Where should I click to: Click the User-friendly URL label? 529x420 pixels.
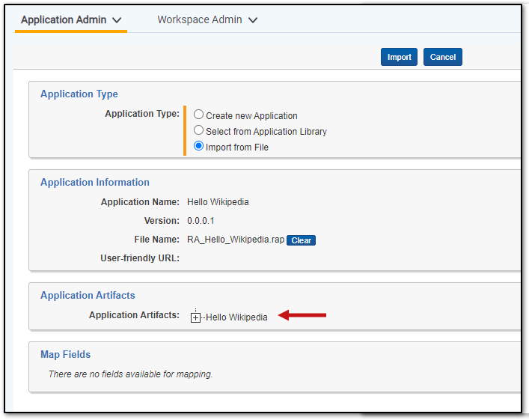(x=140, y=258)
